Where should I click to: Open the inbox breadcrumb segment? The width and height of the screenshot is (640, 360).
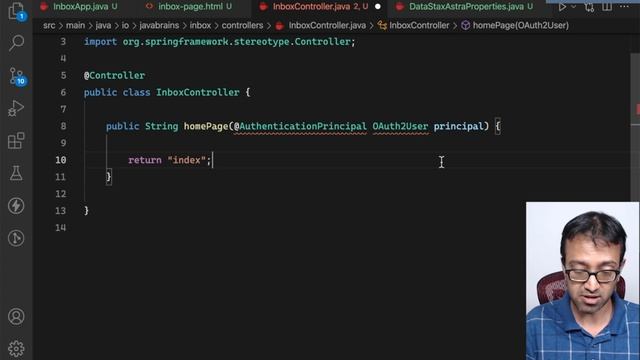click(200, 25)
